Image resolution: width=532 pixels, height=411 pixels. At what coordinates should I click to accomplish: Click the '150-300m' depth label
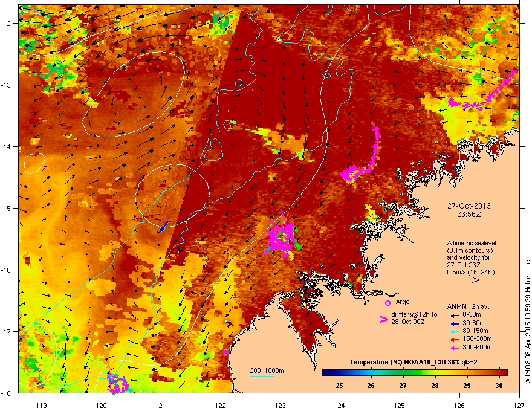click(477, 338)
